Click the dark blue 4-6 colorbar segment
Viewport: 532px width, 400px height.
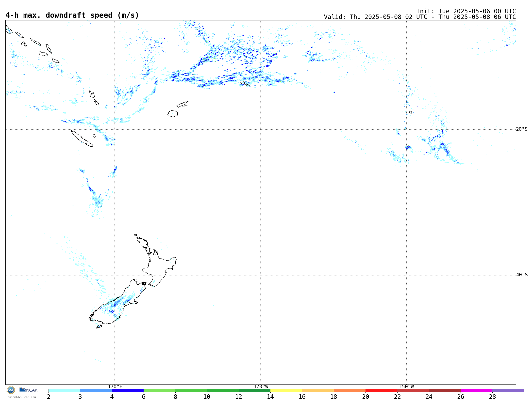(x=128, y=390)
